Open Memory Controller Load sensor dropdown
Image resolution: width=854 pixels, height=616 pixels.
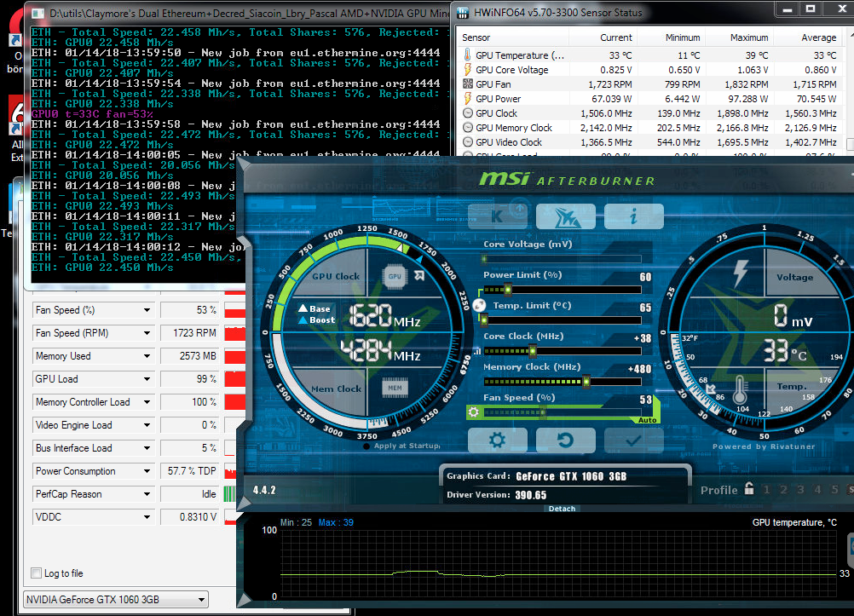pos(147,402)
